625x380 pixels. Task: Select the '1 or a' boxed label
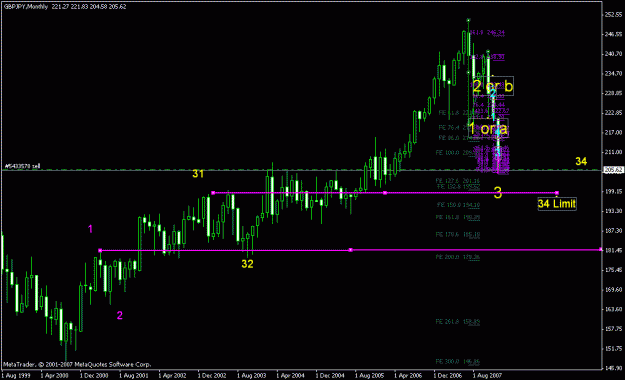pos(488,129)
